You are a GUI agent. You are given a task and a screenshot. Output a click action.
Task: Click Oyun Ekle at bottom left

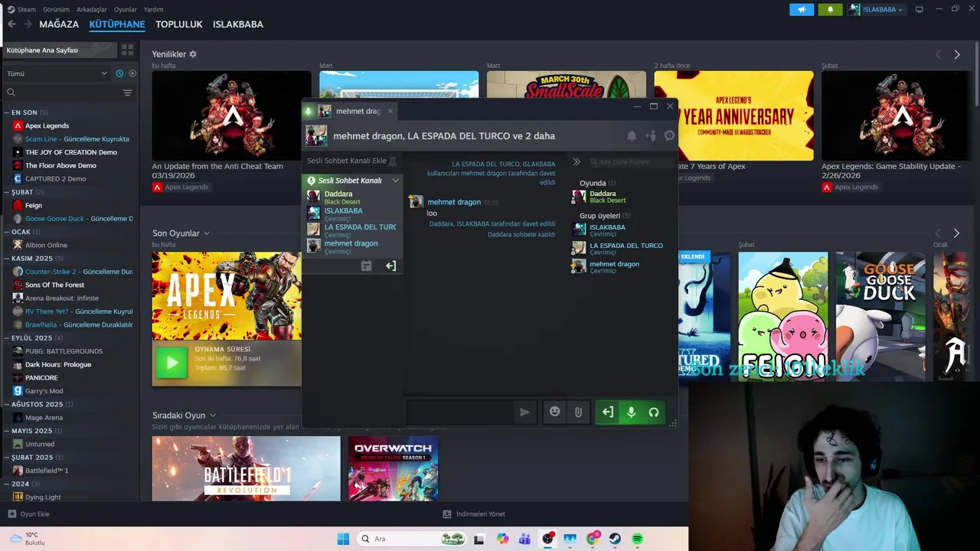pos(28,514)
